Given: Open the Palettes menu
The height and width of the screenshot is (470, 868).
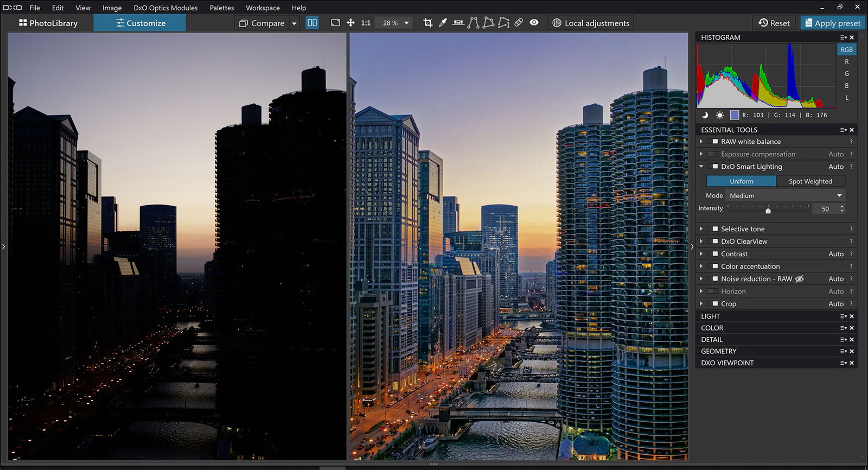Looking at the screenshot, I should coord(222,8).
